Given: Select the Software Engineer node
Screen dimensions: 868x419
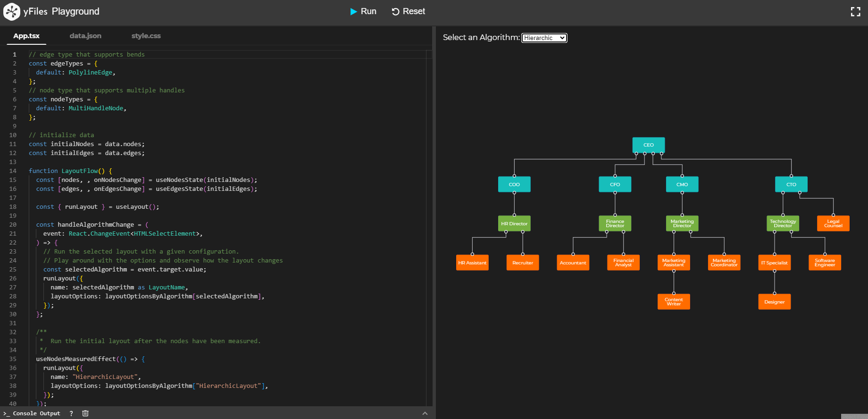Looking at the screenshot, I should pyautogui.click(x=825, y=263).
